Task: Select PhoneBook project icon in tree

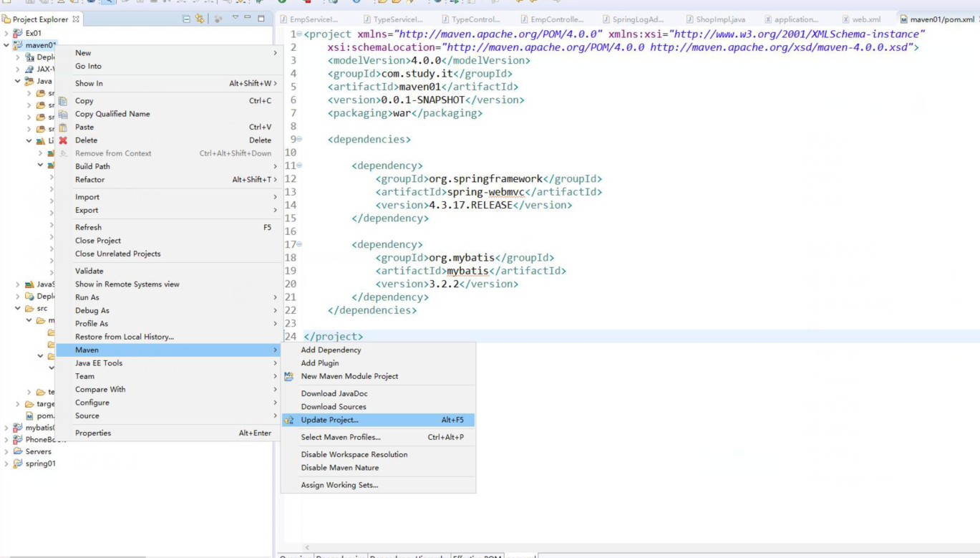Action: [18, 440]
